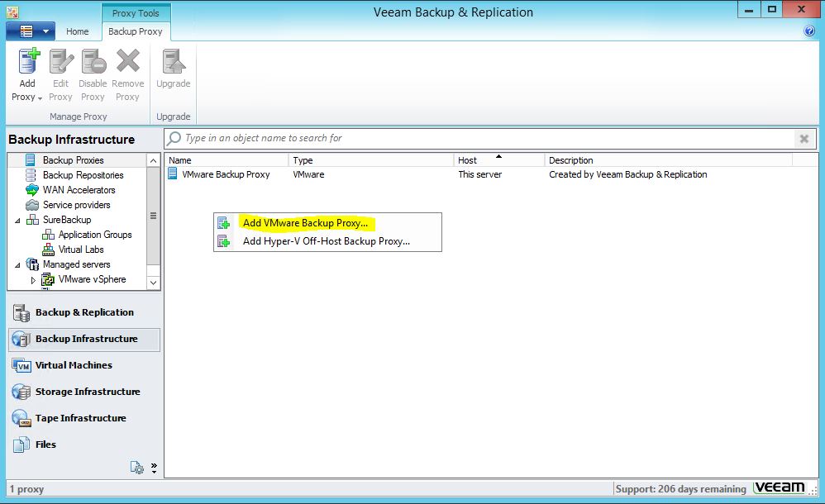Open the Add Proxy dropdown arrow
This screenshot has height=504, width=825.
point(40,97)
